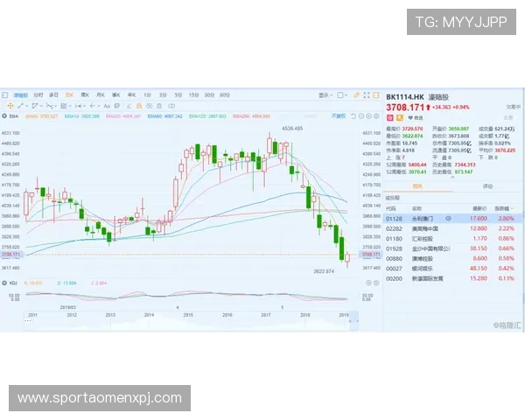This screenshot has height=420, width=525.
Task: Expand channel tool dropdown arrow
Action: pos(41,106)
